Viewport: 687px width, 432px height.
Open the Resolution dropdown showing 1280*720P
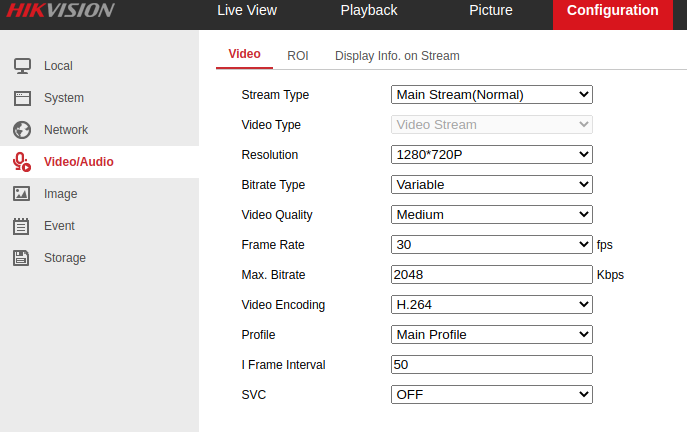492,155
